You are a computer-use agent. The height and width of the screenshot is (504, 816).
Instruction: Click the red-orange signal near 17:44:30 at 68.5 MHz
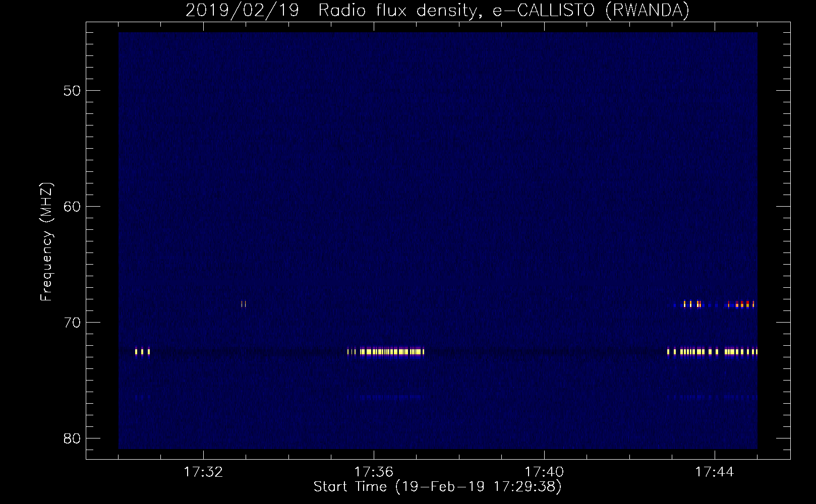click(741, 304)
